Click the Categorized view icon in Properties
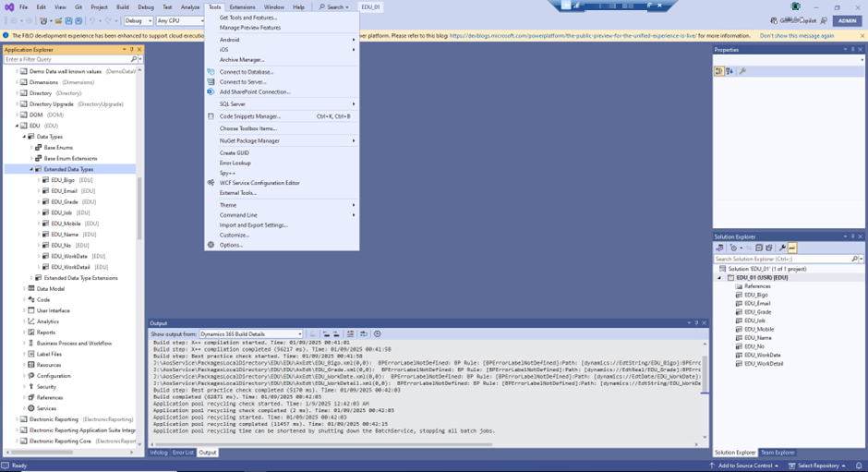 tap(718, 71)
